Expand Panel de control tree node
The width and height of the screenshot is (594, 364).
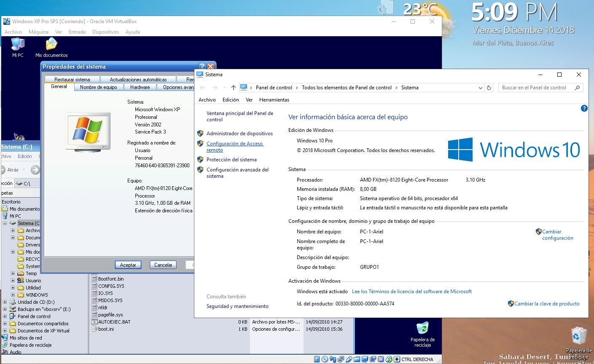pyautogui.click(x=5, y=316)
